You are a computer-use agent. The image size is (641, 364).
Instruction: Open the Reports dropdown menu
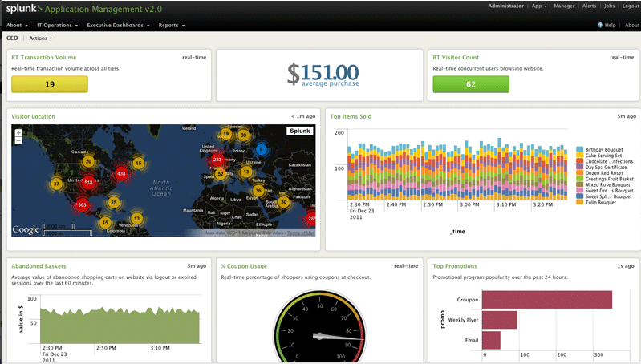172,26
